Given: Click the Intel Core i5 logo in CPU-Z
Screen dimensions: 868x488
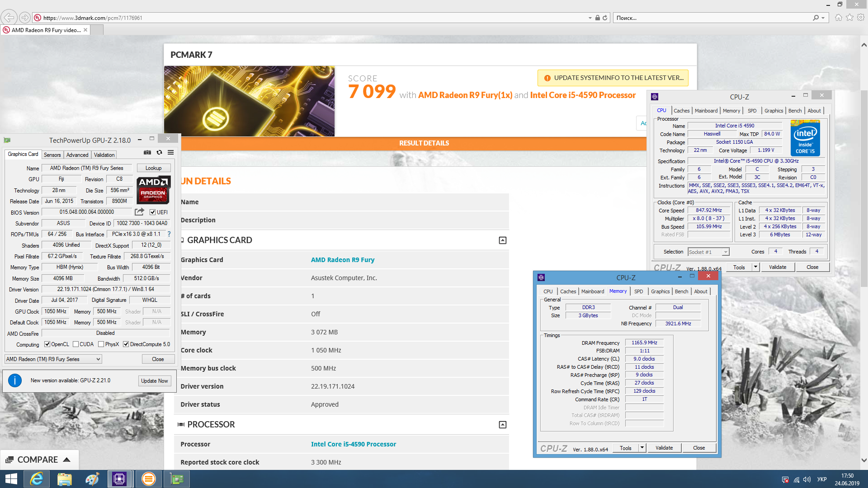Looking at the screenshot, I should pyautogui.click(x=805, y=138).
